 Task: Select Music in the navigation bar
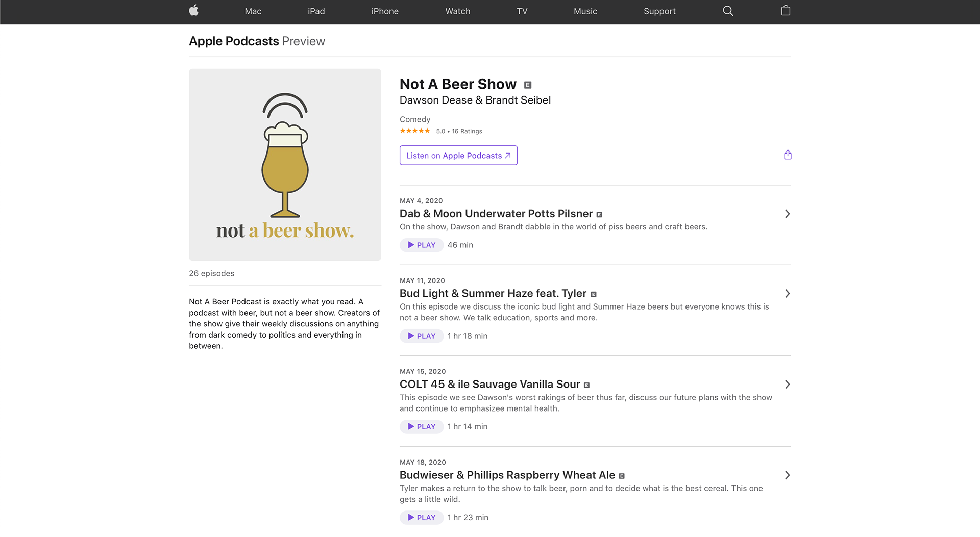585,11
